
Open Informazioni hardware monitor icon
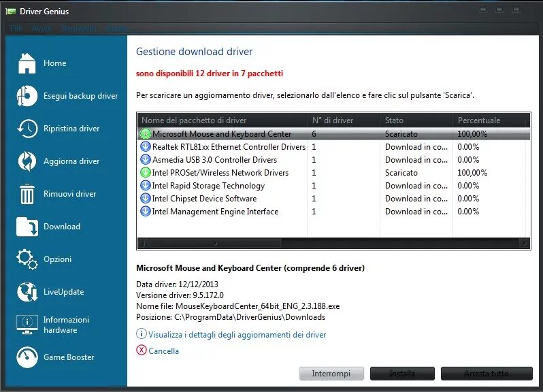27,325
